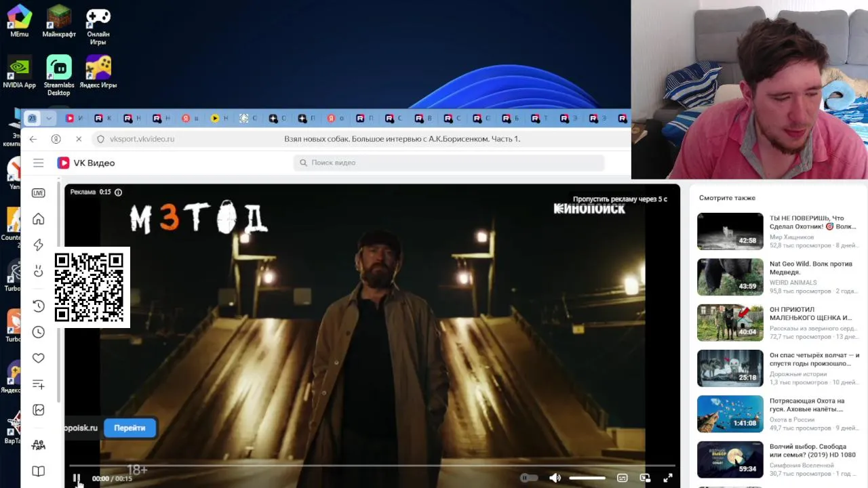The height and width of the screenshot is (488, 868).
Task: Click the 'Симфония Вселенной' channel name
Action: [x=802, y=466]
